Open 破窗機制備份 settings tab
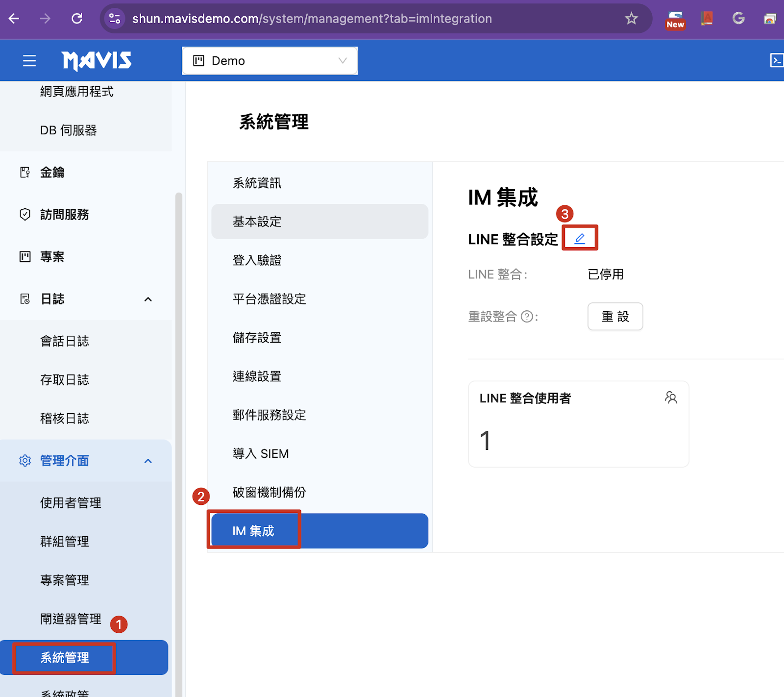Viewport: 784px width, 697px height. coord(319,492)
